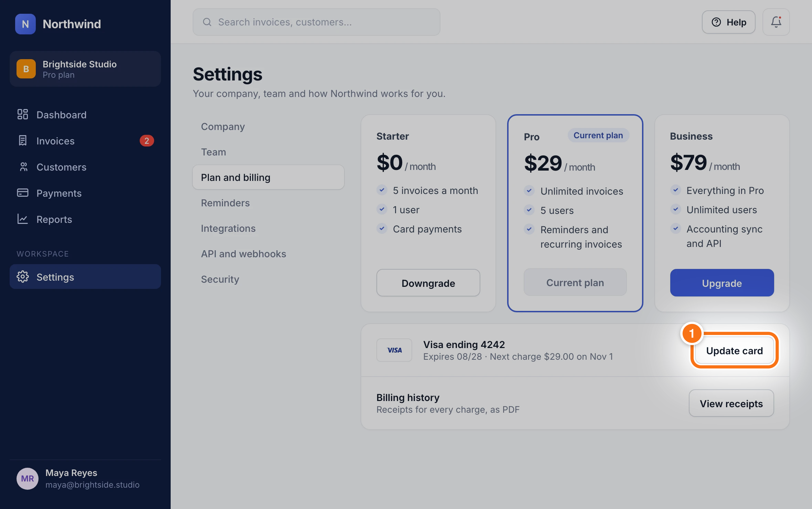The width and height of the screenshot is (812, 509).
Task: Open API and webhooks settings
Action: 268,254
